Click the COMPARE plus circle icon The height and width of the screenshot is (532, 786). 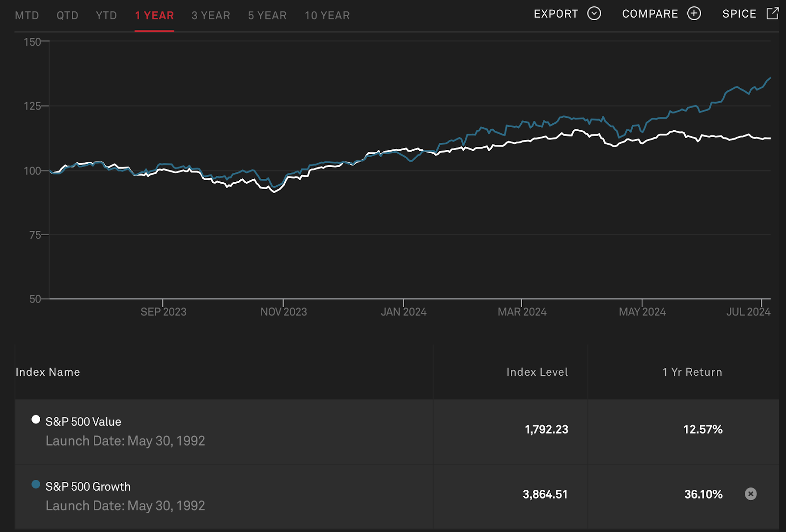point(694,13)
